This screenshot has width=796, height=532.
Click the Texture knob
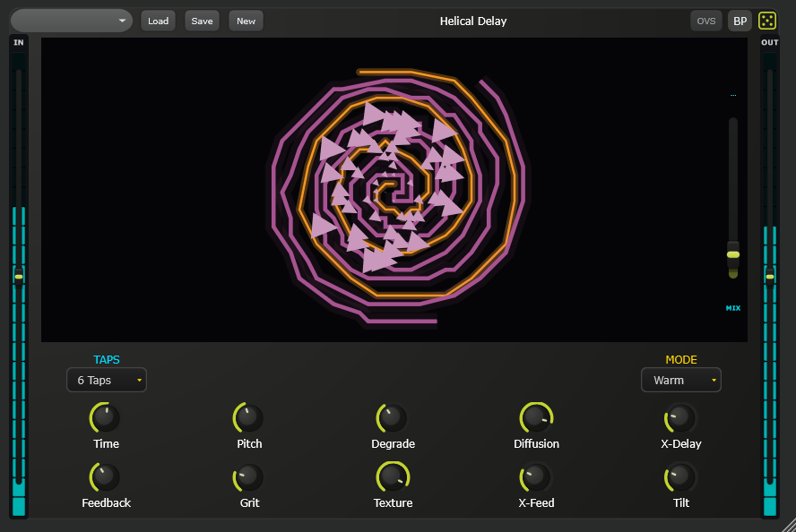(x=393, y=478)
